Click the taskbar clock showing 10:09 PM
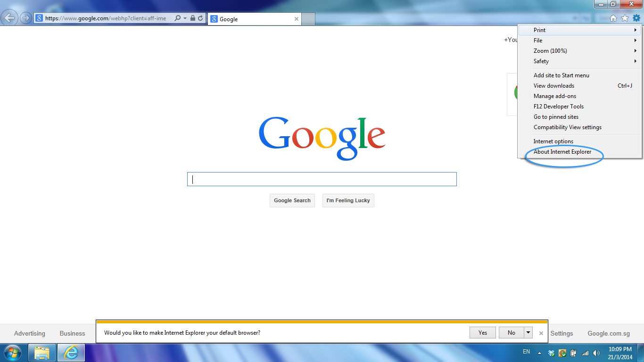644x362 pixels. pyautogui.click(x=620, y=353)
